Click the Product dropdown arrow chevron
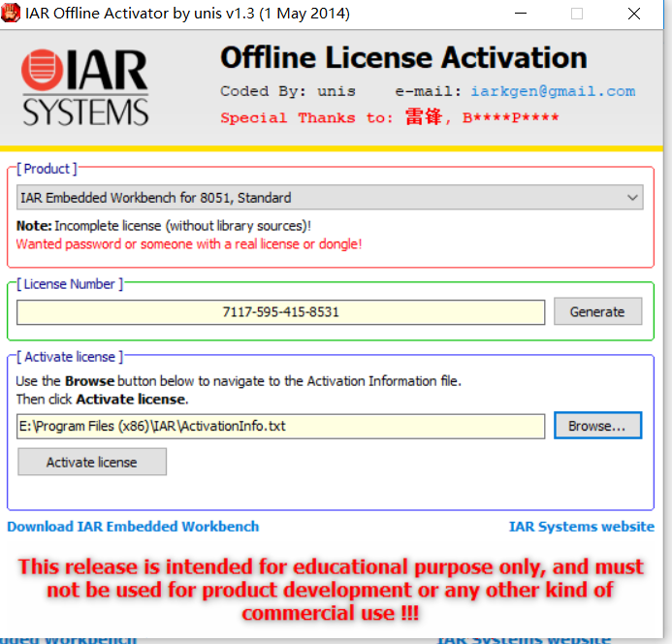The height and width of the screenshot is (644, 672). [x=632, y=198]
